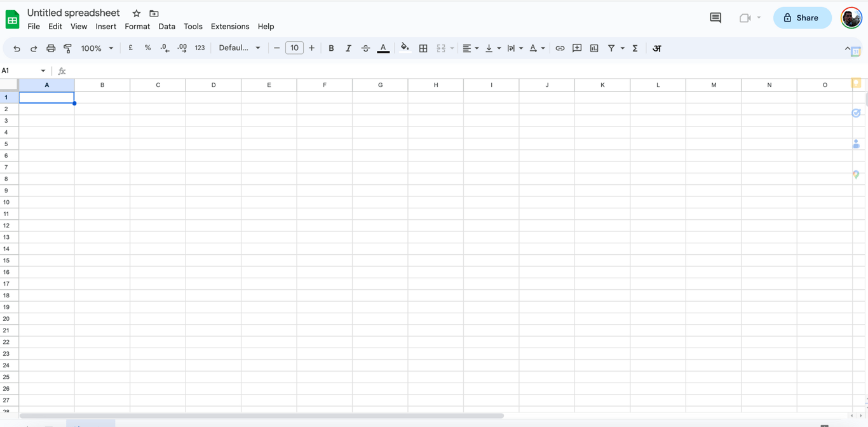Image resolution: width=868 pixels, height=427 pixels.
Task: Open Google account avatar
Action: pos(851,18)
